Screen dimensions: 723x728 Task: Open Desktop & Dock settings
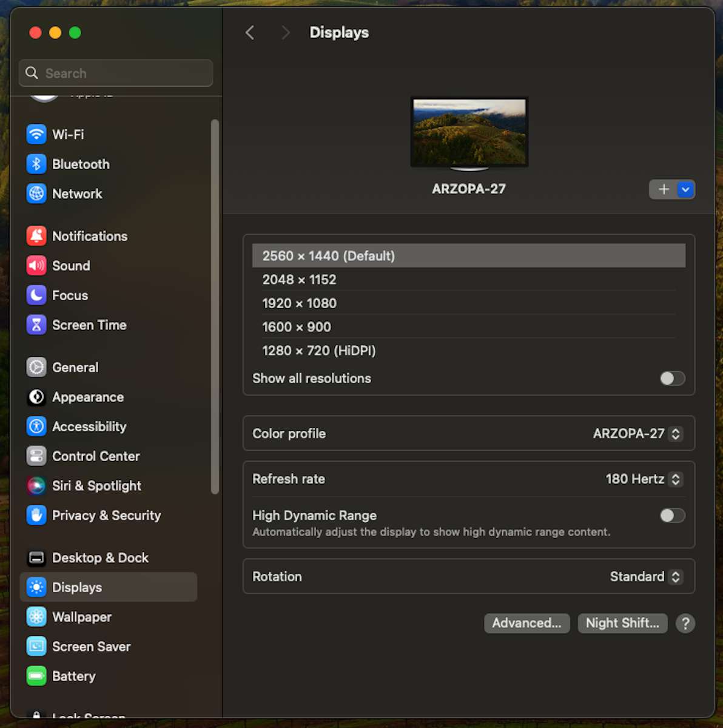click(36, 558)
